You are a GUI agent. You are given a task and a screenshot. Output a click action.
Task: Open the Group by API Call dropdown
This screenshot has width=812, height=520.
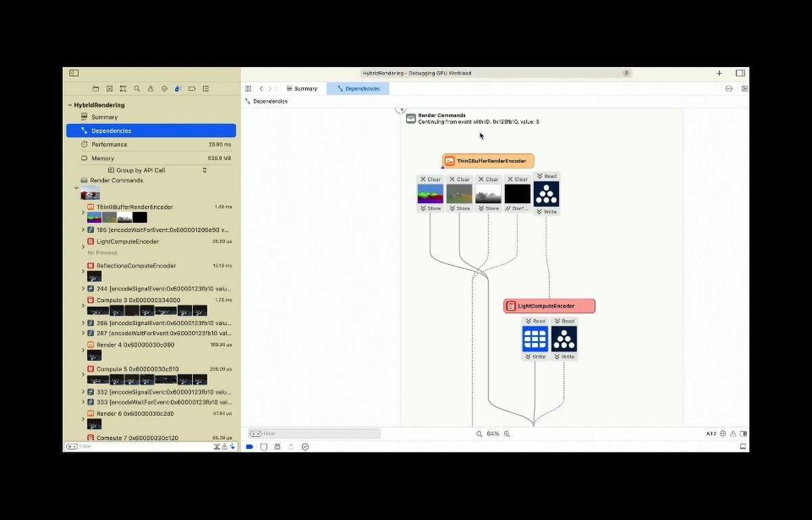tap(157, 171)
